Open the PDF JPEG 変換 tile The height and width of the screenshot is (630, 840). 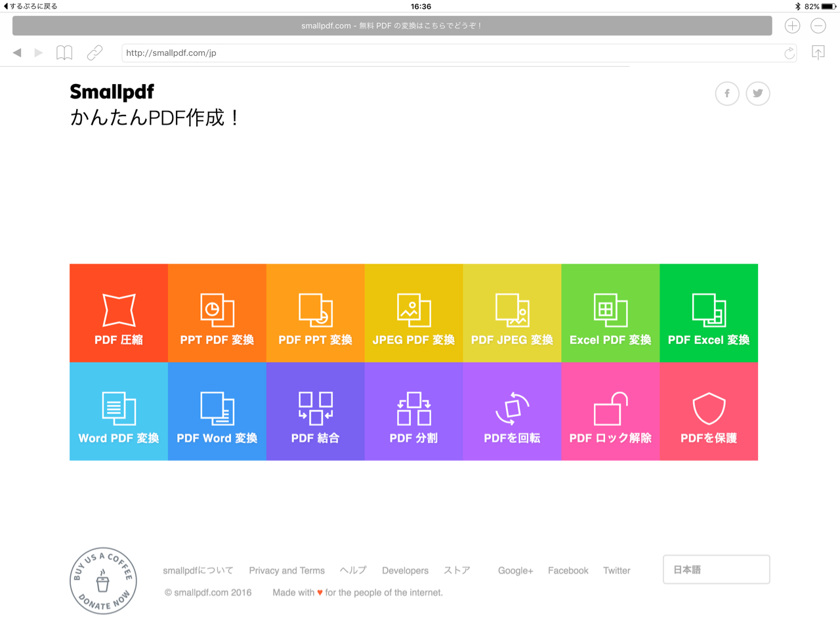tap(513, 313)
